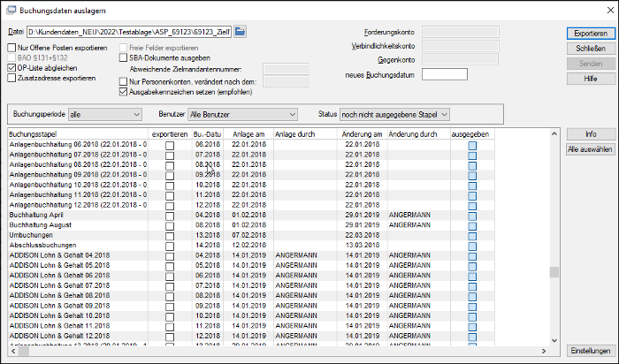Enable Nur Offene Posten exportieren
The width and height of the screenshot is (619, 364).
click(11, 48)
